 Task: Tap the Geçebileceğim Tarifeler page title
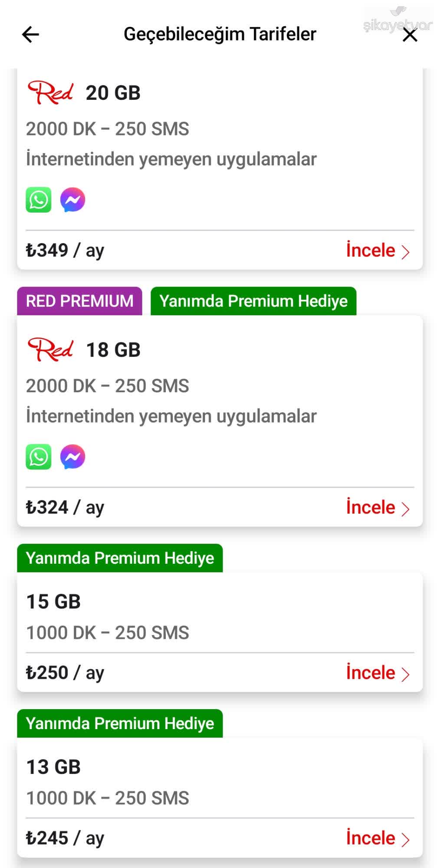[x=220, y=34]
